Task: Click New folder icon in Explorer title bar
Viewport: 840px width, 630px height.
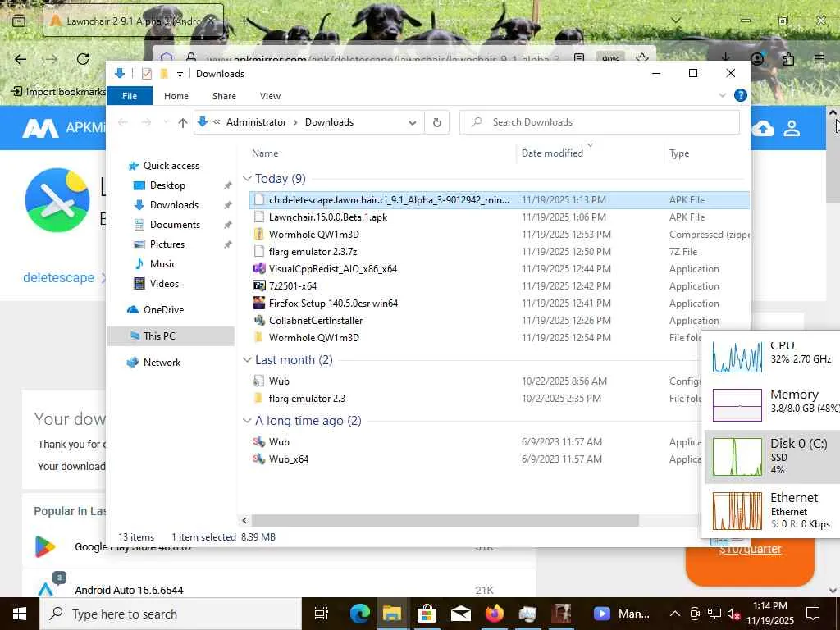Action: coord(164,74)
